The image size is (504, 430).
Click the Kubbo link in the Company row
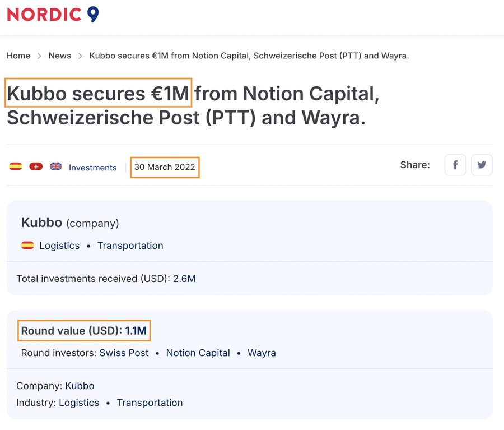[x=80, y=386]
